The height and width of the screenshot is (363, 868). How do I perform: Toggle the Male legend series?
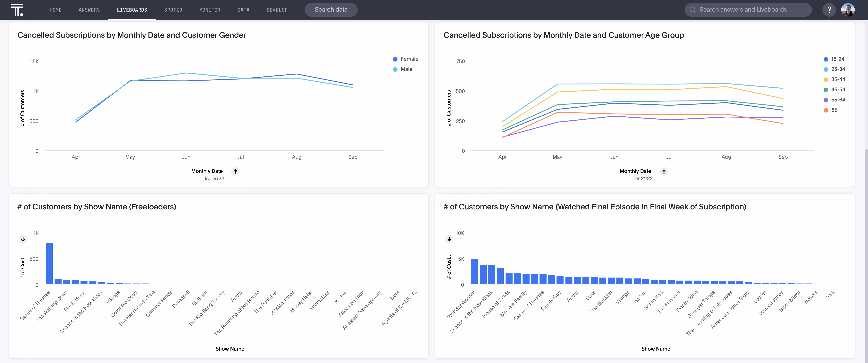coord(403,69)
